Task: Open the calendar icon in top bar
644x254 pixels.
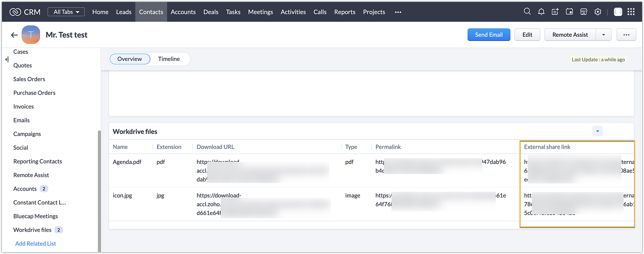Action: [x=569, y=12]
